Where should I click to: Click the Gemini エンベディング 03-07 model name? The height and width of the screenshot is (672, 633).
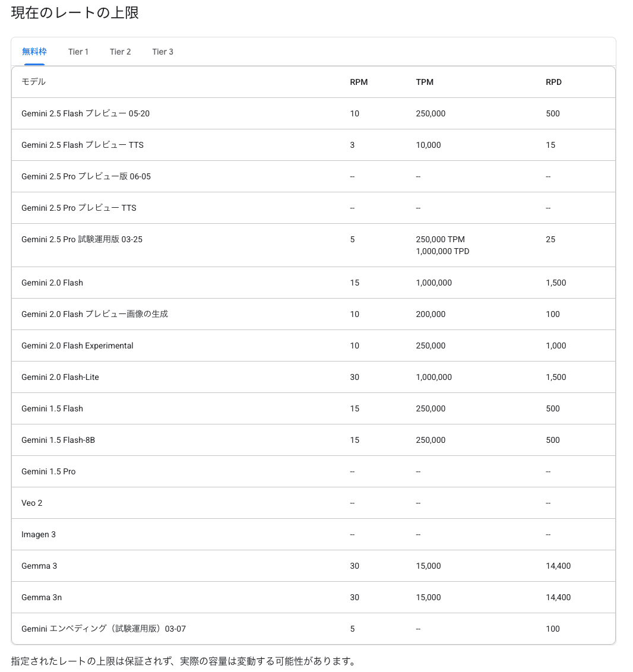103,629
